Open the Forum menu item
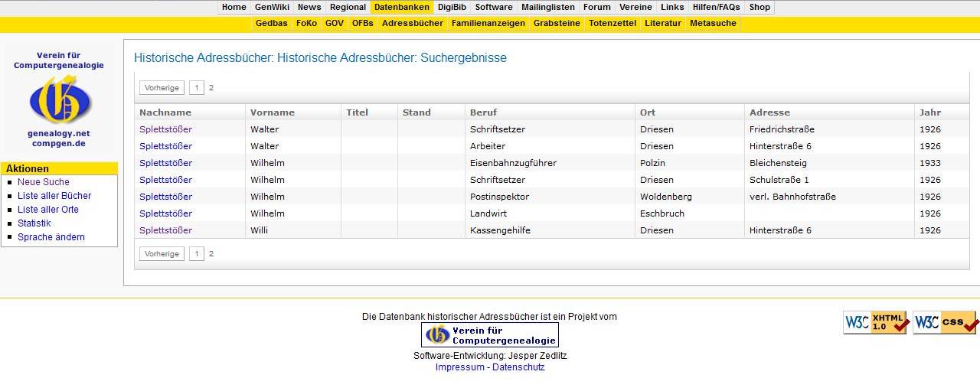 point(597,7)
